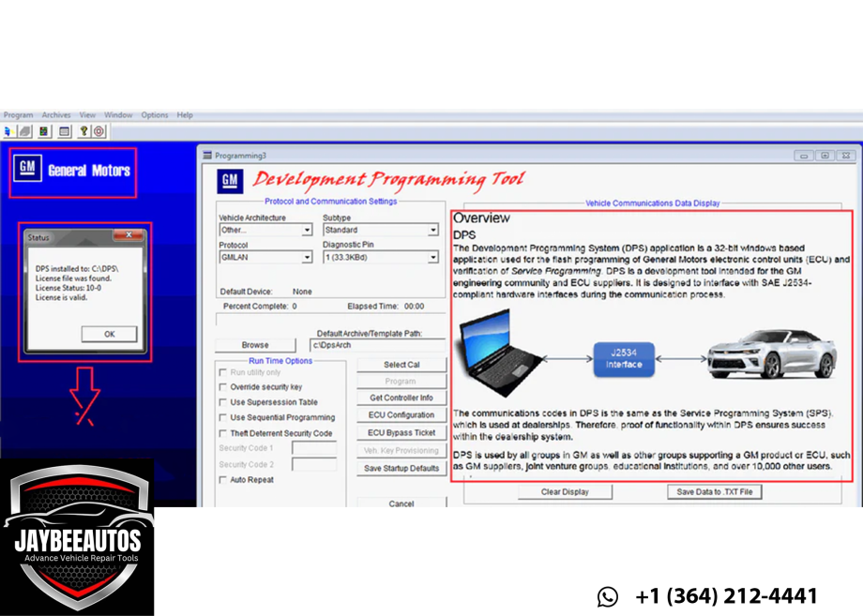Open the Vehicle Architecture dropdown
Image resolution: width=863 pixels, height=616 pixels.
tap(307, 230)
